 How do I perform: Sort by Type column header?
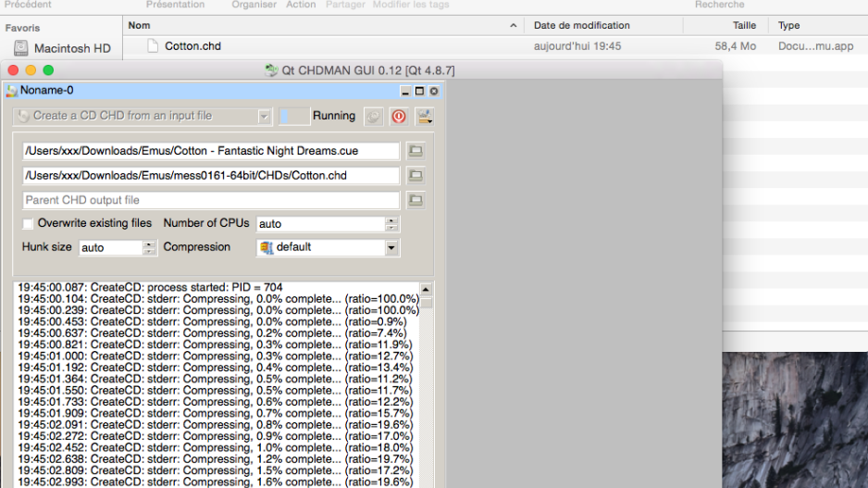[x=788, y=26]
